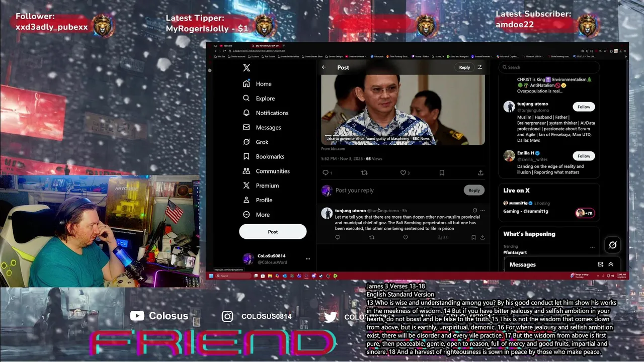Open tunjung utomo profile in right panel
The height and width of the screenshot is (362, 644).
pyautogui.click(x=533, y=104)
